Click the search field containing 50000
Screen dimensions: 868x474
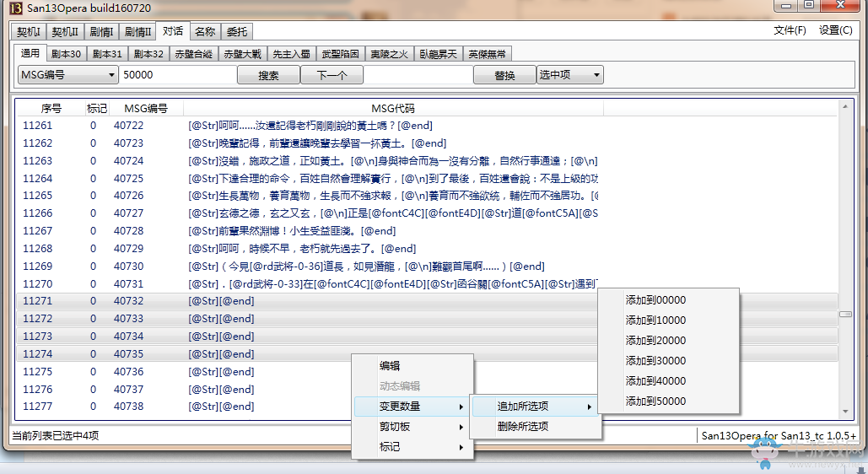(x=178, y=75)
